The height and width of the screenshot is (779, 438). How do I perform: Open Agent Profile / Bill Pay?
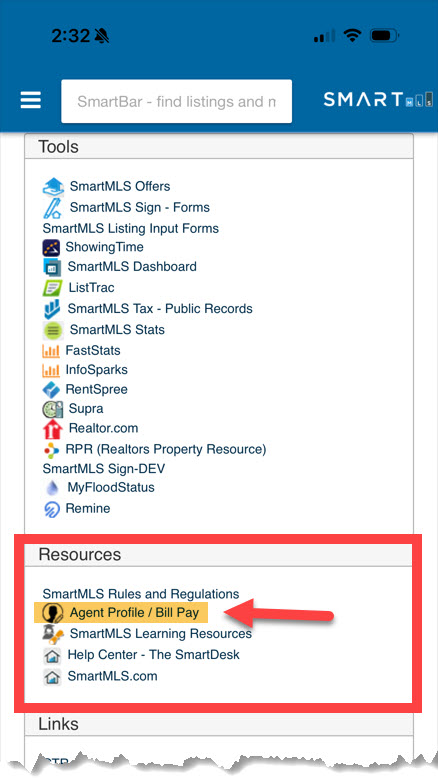[134, 613]
